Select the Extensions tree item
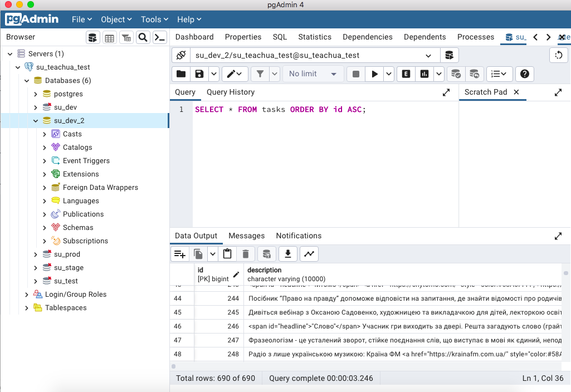This screenshot has width=571, height=392. tap(81, 174)
